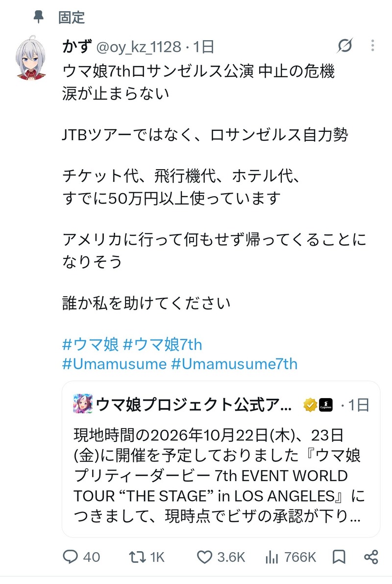This screenshot has height=584, width=392.
Task: Bookmark this post
Action: pyautogui.click(x=339, y=557)
